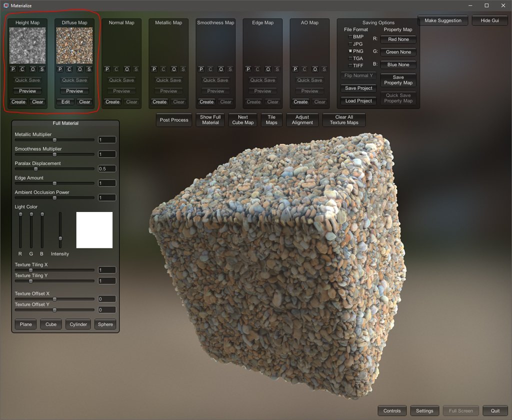This screenshot has height=420, width=512.
Task: Switch preview shape to Sphere
Action: [105, 324]
